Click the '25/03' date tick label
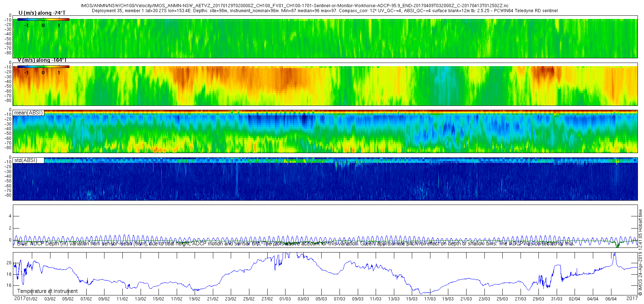 pyautogui.click(x=502, y=299)
